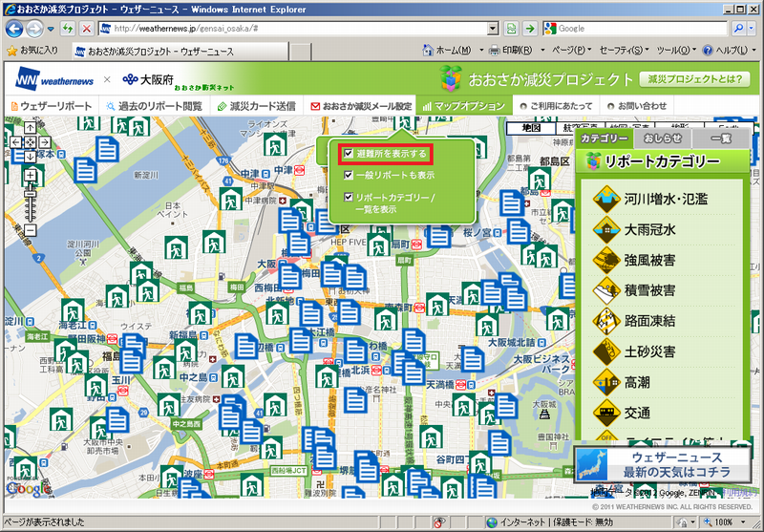Open 減災カード送信 menu item
This screenshot has width=764, height=532.
[x=256, y=106]
